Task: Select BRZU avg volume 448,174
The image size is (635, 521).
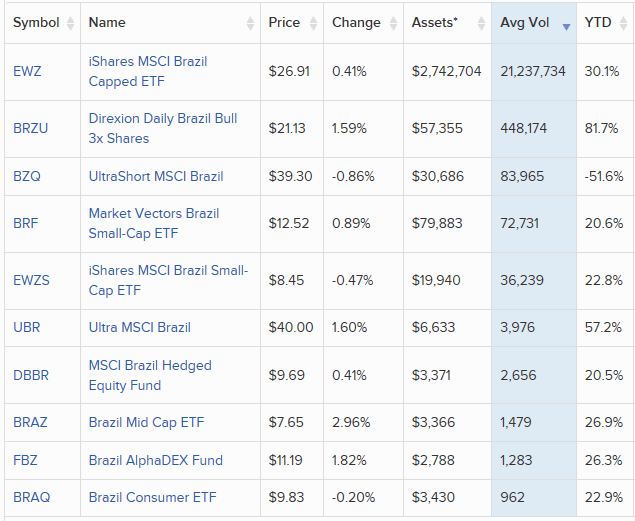Action: (x=523, y=128)
